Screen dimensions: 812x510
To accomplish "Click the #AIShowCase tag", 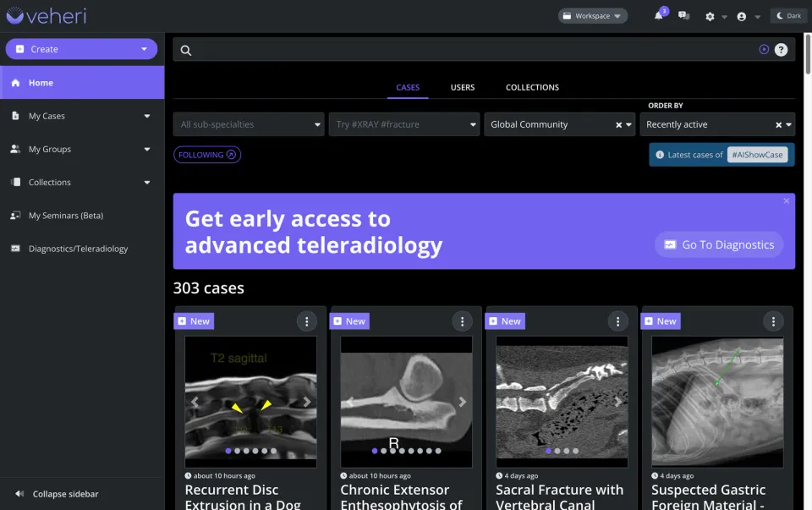I will point(757,155).
